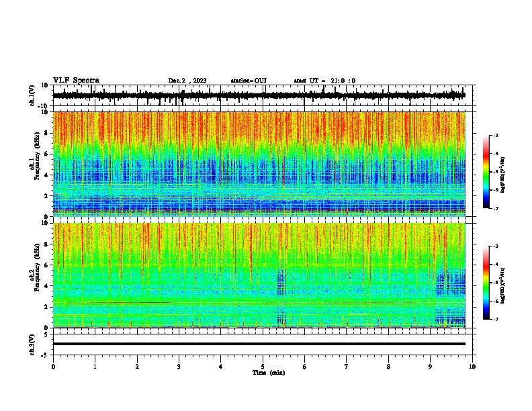
Task: Click time axis tick "1"
Action: point(95,367)
